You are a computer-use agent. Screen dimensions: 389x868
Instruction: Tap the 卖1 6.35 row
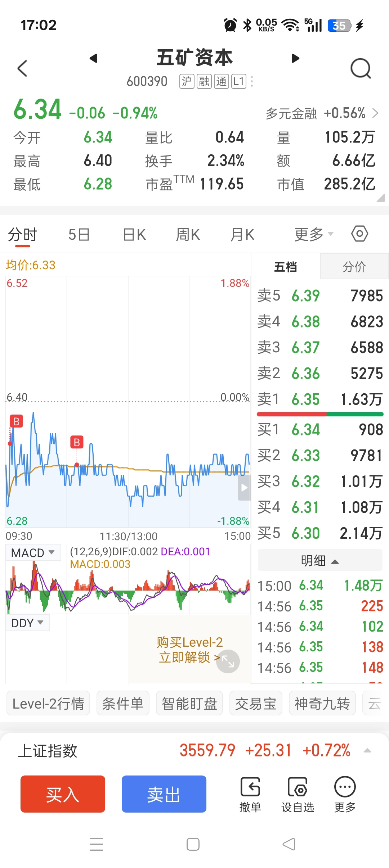pos(320,399)
